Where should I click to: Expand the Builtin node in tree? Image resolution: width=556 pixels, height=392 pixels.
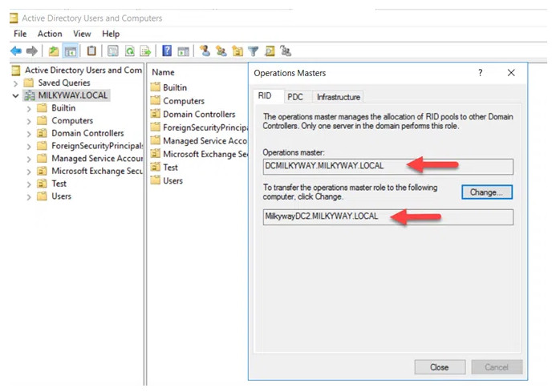[30, 108]
